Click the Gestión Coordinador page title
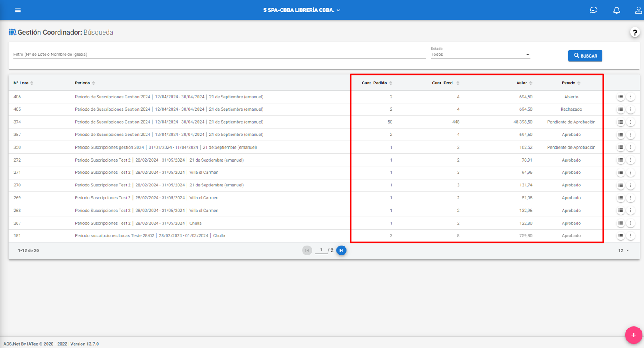 pyautogui.click(x=65, y=32)
